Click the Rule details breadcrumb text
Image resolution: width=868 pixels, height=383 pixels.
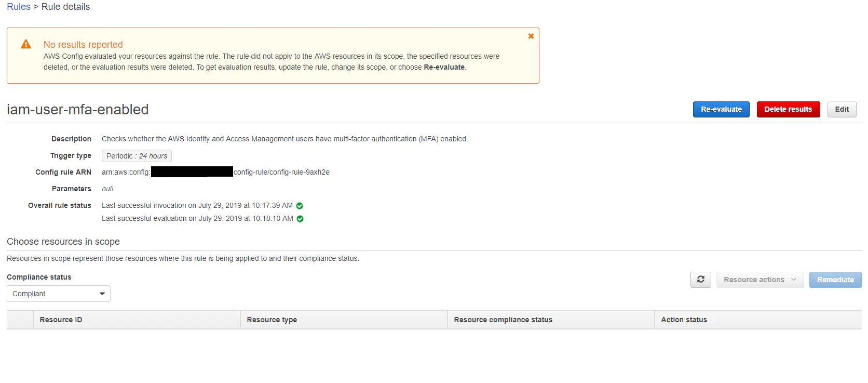click(x=65, y=7)
